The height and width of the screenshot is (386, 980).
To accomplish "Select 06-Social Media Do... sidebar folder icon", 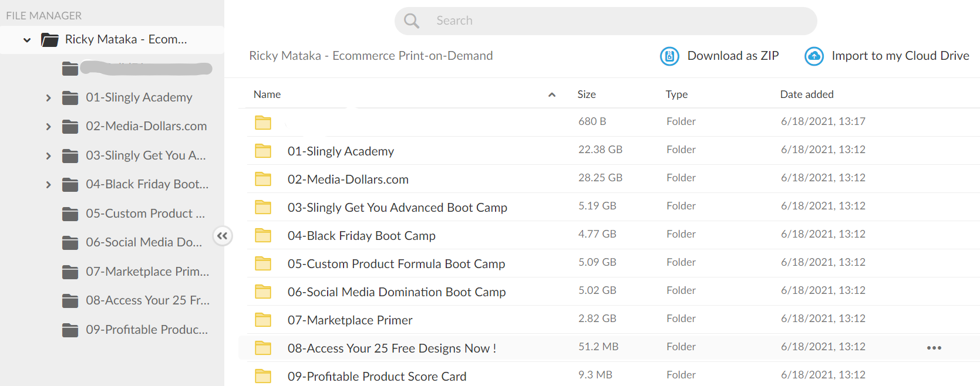I will point(70,243).
